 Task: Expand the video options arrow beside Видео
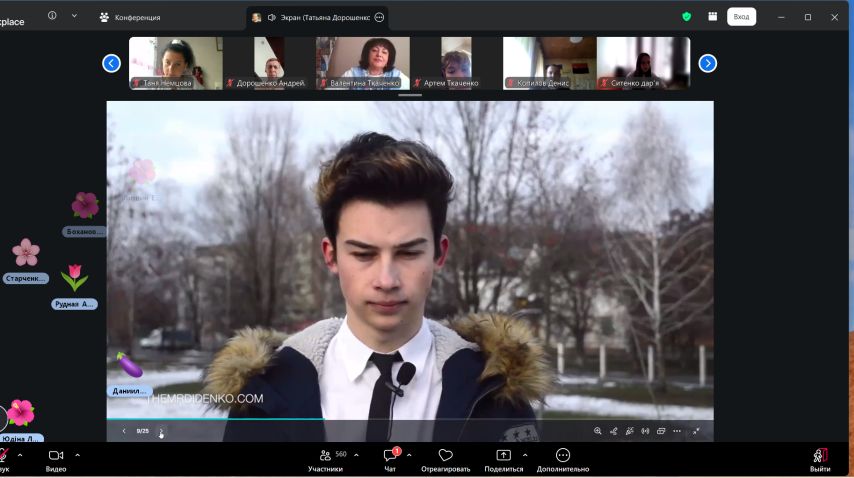click(x=77, y=455)
